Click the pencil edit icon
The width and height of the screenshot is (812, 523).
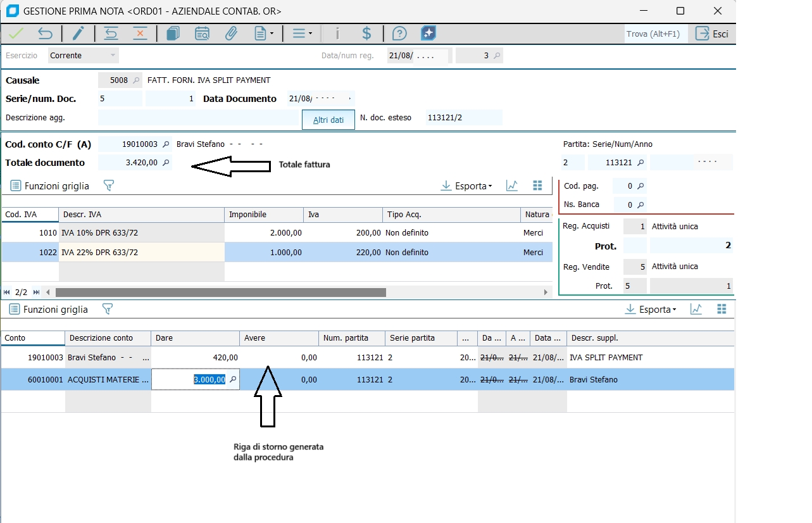pos(78,34)
